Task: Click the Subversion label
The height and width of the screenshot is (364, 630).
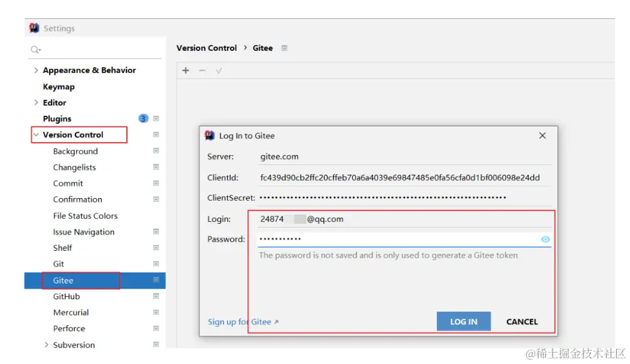Action: [74, 345]
